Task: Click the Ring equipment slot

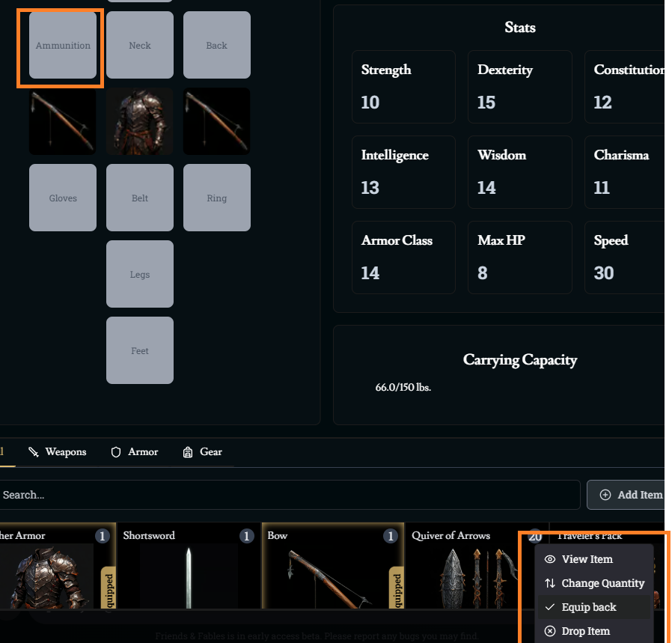Action: tap(216, 198)
